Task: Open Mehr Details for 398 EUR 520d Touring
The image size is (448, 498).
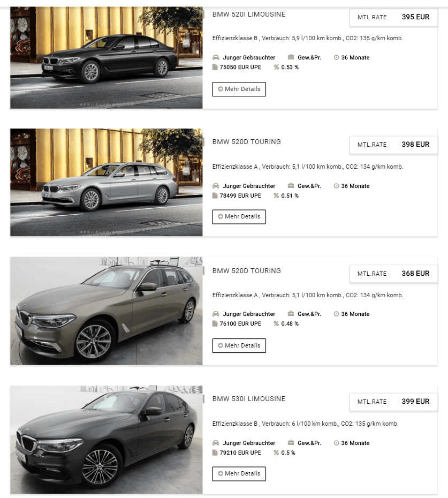Action: click(x=239, y=217)
